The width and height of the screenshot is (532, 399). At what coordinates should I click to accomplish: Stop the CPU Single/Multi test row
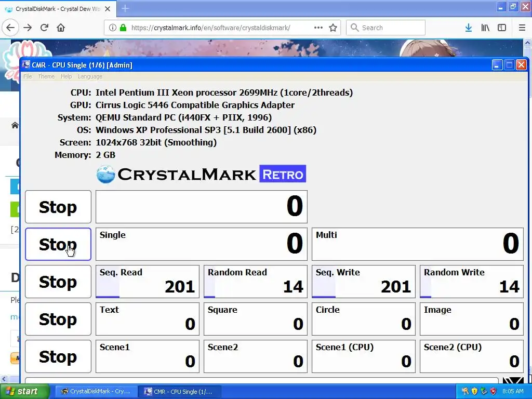point(58,244)
